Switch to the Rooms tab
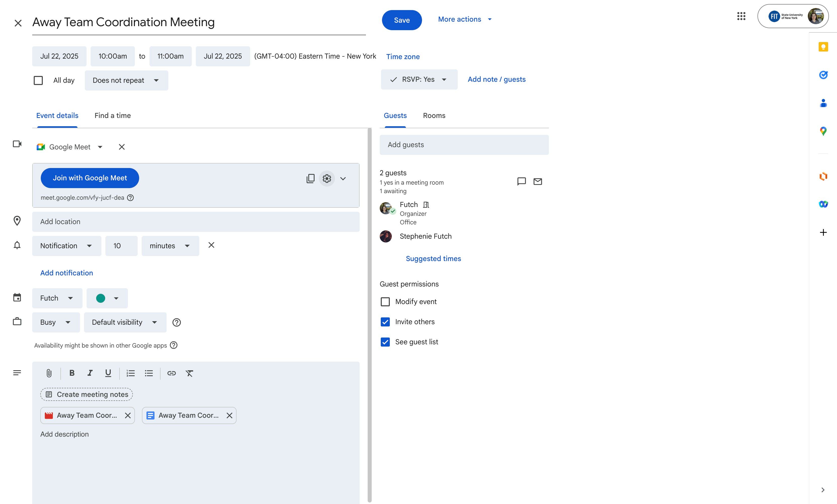The image size is (837, 504). click(434, 115)
